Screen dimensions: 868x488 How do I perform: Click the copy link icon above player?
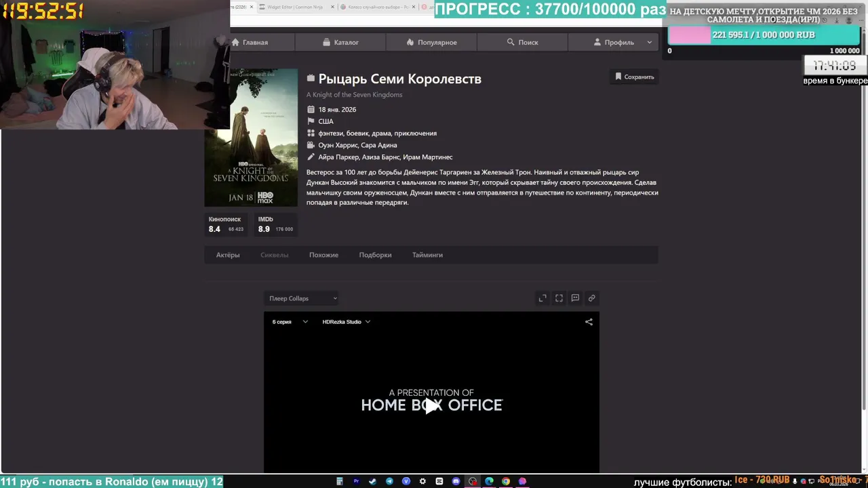point(591,298)
